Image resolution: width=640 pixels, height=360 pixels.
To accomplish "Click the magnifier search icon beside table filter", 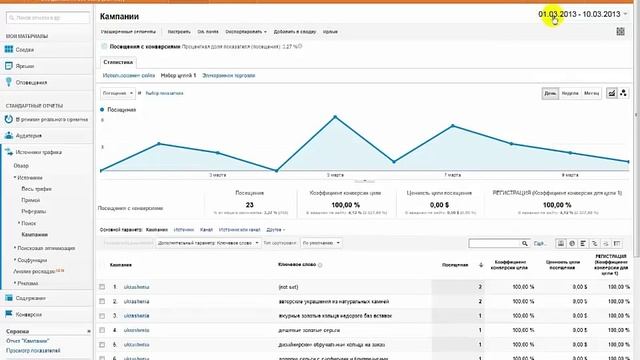I will (524, 243).
